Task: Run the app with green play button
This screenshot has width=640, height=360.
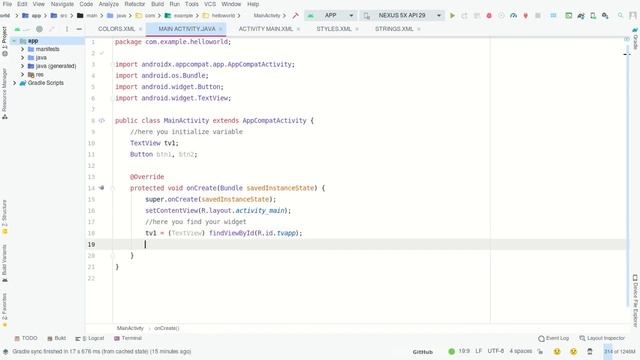Action: (x=452, y=16)
